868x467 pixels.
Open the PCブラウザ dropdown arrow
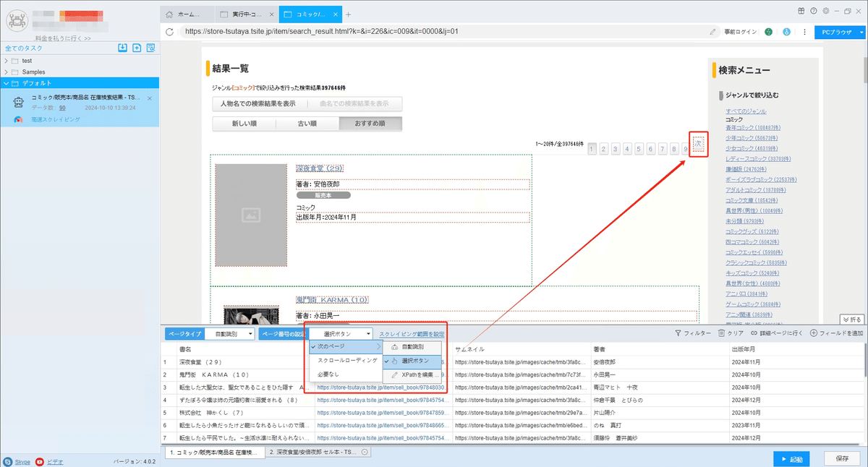[860, 33]
